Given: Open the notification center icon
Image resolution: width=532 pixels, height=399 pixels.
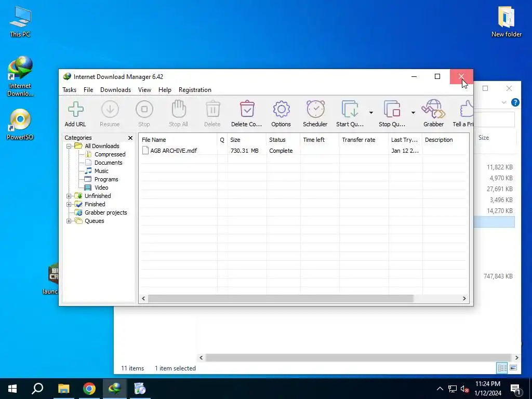Looking at the screenshot, I should [x=516, y=389].
